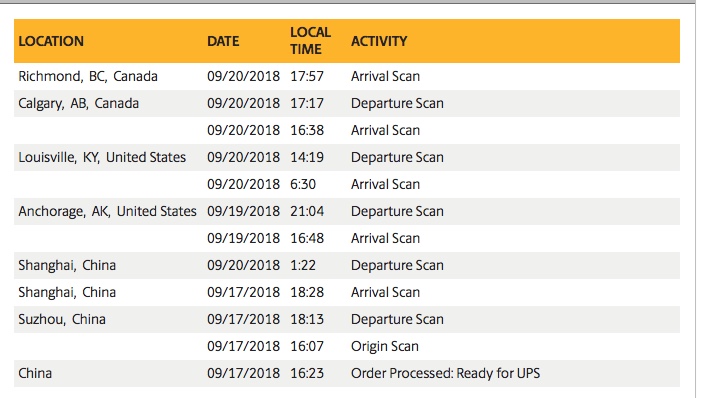Click the Departure Scan activity at 14:19

pyautogui.click(x=397, y=157)
